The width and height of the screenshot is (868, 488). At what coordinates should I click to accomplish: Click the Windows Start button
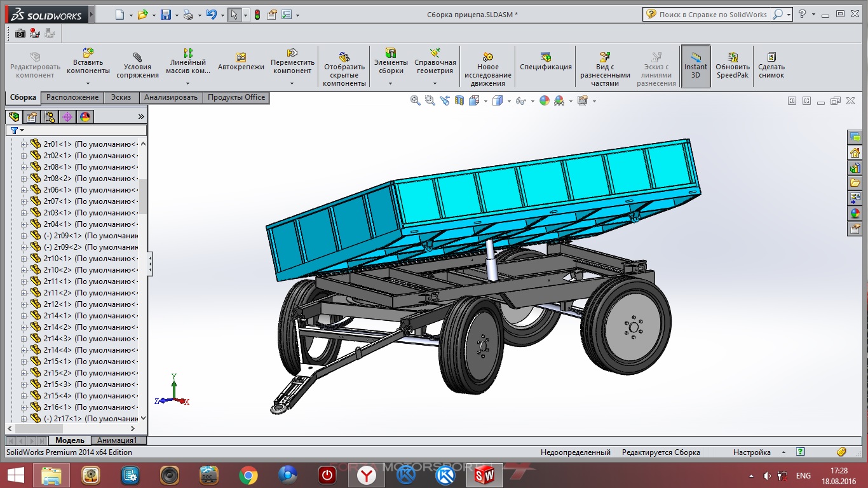15,475
